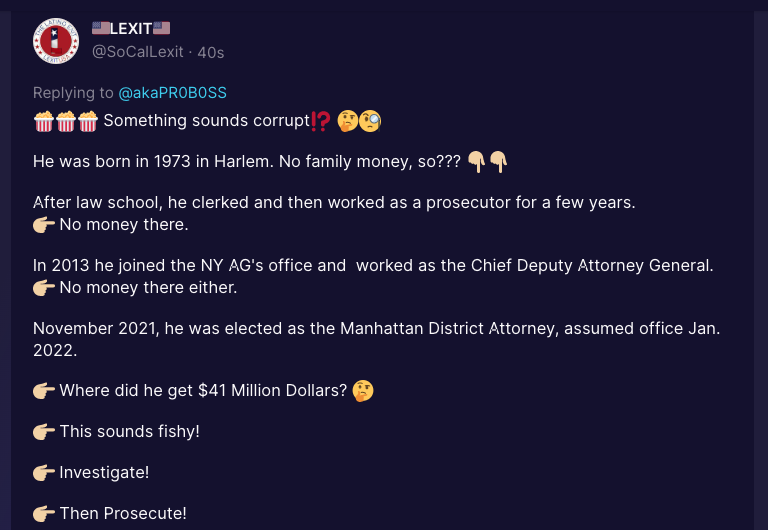
Task: Click the US flag emoji after LEXIT
Action: click(162, 28)
